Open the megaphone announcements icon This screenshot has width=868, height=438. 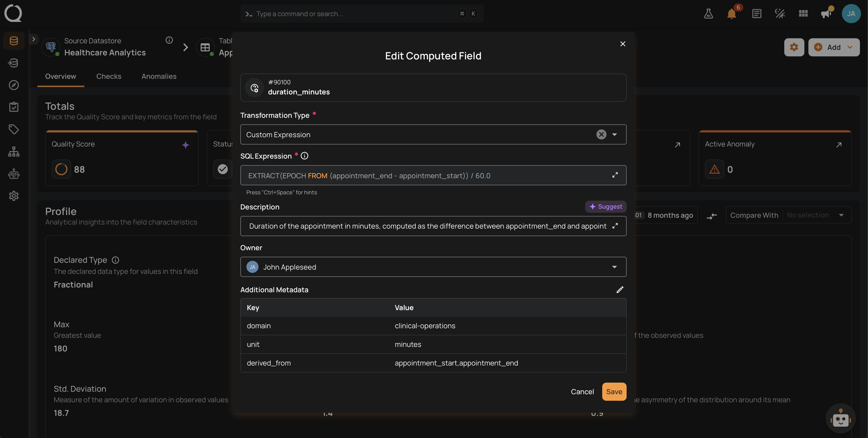pos(826,14)
